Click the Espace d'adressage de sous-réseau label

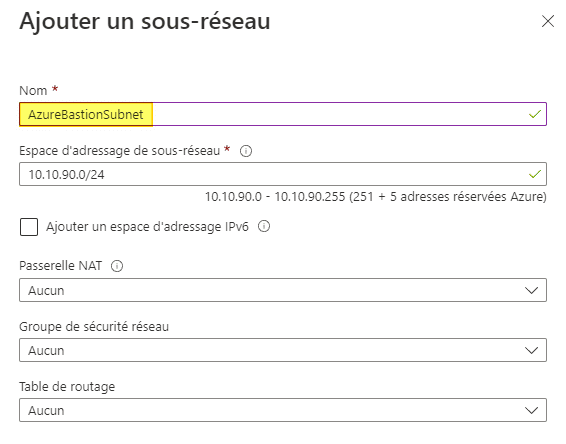119,151
